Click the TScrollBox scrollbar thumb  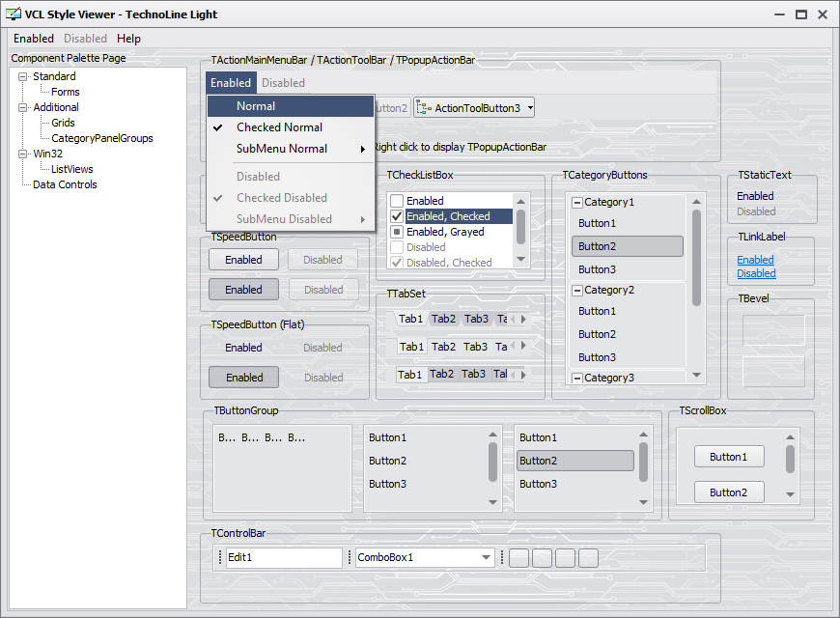click(790, 460)
